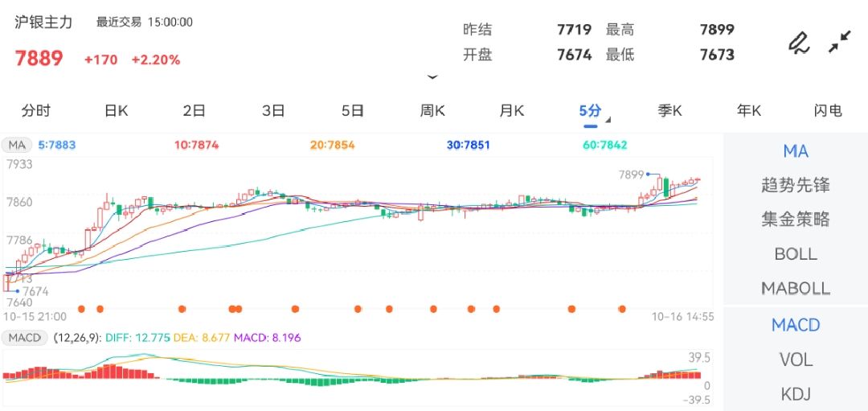Select the 5日 chart tab
Screen dimensions: 868x411
[353, 111]
